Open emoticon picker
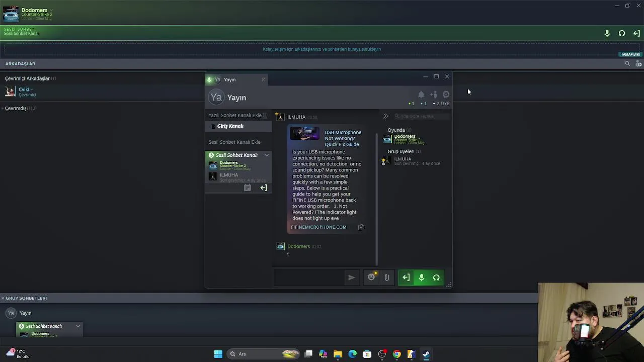644x362 pixels. pyautogui.click(x=371, y=278)
